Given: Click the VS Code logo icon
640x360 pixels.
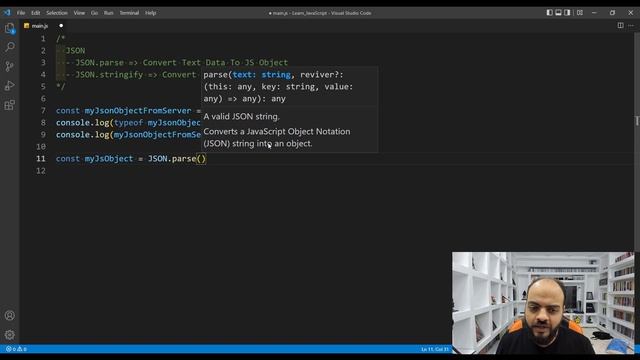Looking at the screenshot, I should coord(7,13).
